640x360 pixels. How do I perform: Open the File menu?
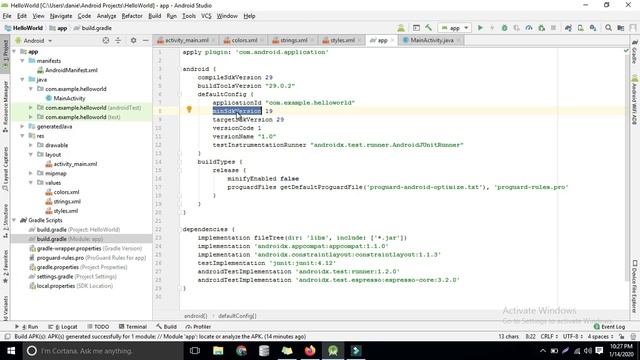click(x=7, y=16)
